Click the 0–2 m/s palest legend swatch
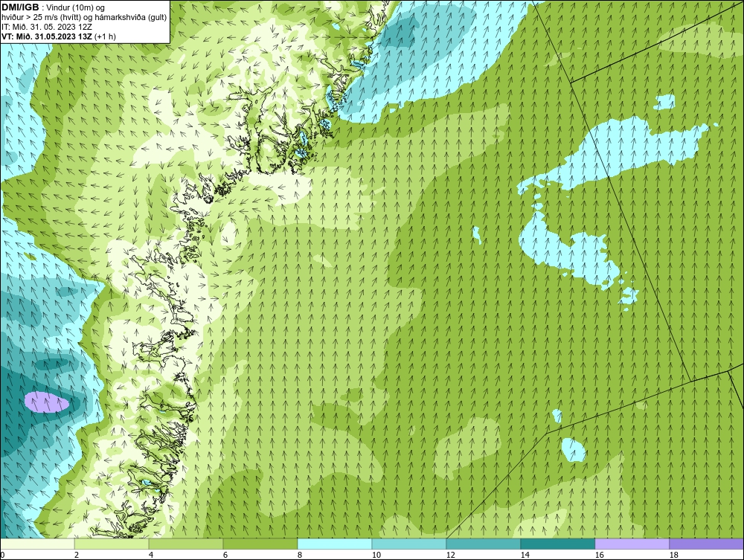744x560 pixels. 37,544
